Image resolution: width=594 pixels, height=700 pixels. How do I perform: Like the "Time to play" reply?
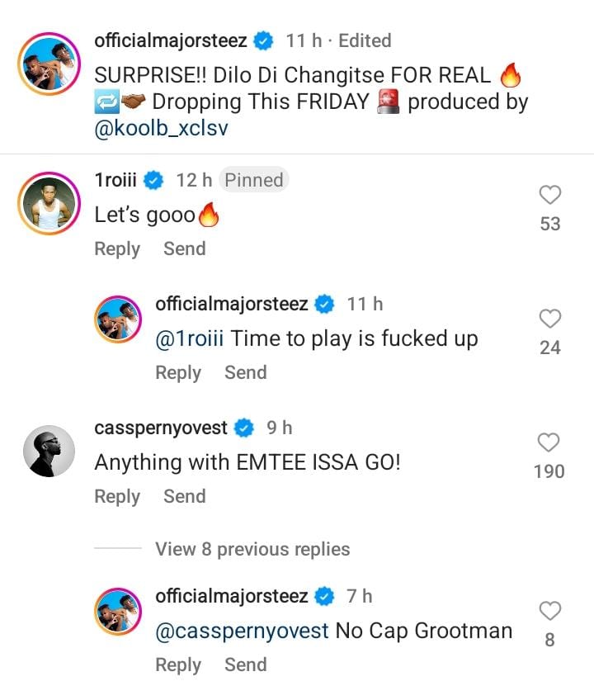(549, 319)
